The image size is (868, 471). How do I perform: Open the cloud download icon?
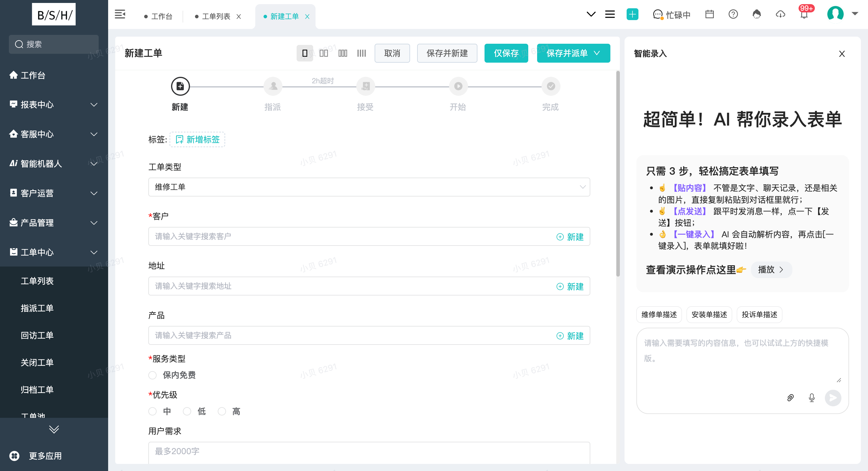tap(780, 14)
